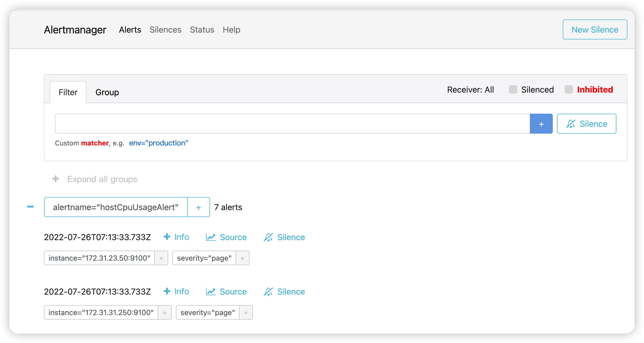Image resolution: width=644 pixels, height=343 pixels.
Task: Silence the 172.31.31.250 alert
Action: 284,291
